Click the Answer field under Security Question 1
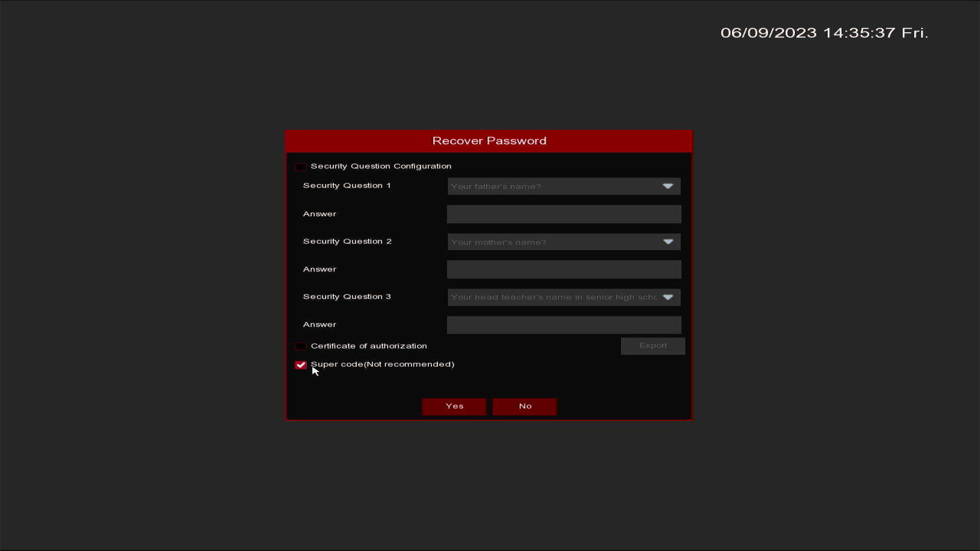Image resolution: width=980 pixels, height=551 pixels. click(x=564, y=214)
